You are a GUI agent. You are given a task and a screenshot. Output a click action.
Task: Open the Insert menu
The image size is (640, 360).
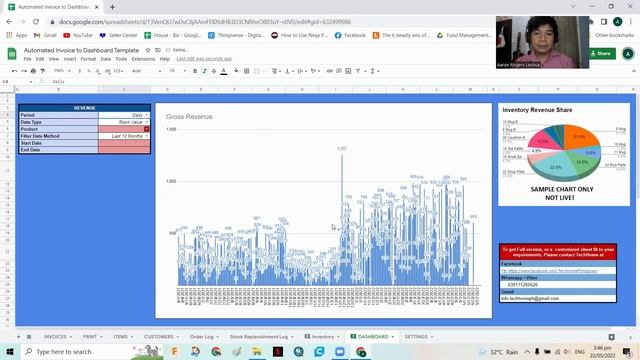[70, 59]
